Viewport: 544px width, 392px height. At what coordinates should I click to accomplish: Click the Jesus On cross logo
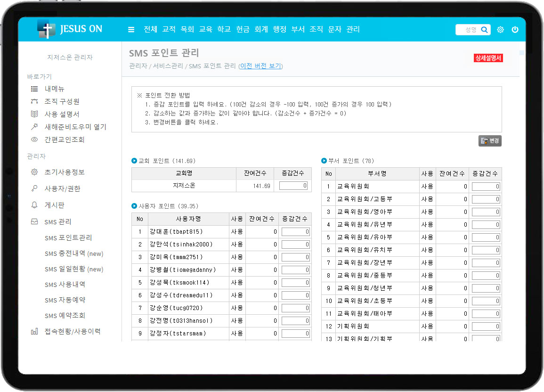pyautogui.click(x=46, y=29)
